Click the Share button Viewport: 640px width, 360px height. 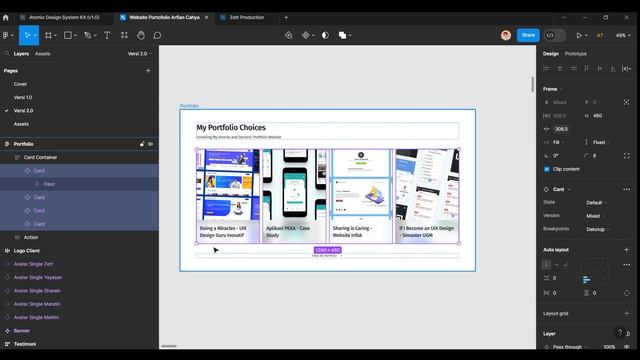click(x=528, y=35)
